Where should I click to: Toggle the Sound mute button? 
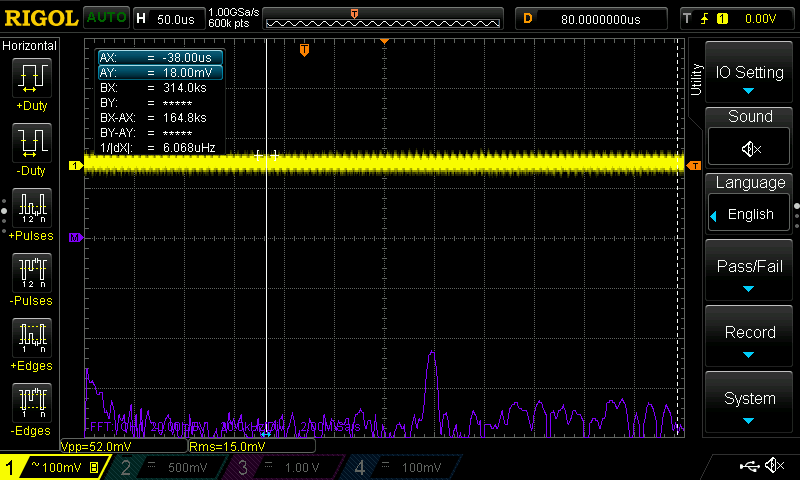[x=750, y=148]
